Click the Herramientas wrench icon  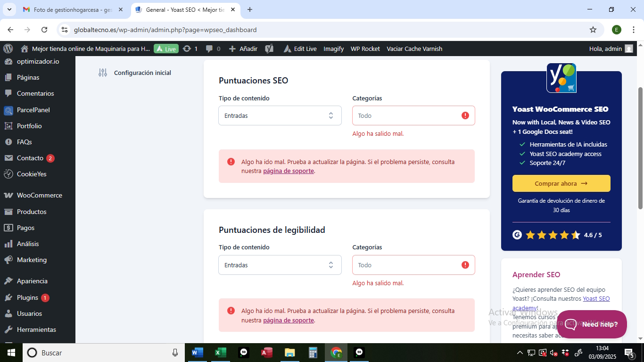tap(8, 329)
